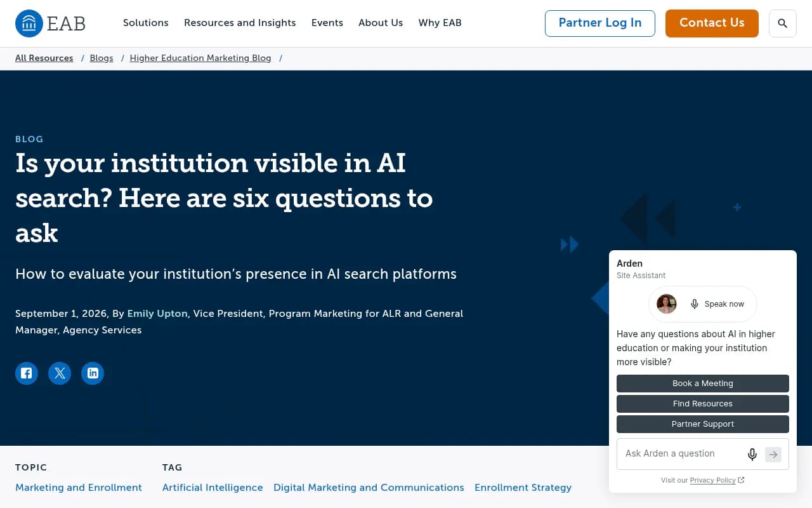Click the September 1, 2026 date
Image resolution: width=812 pixels, height=508 pixels.
[61, 314]
